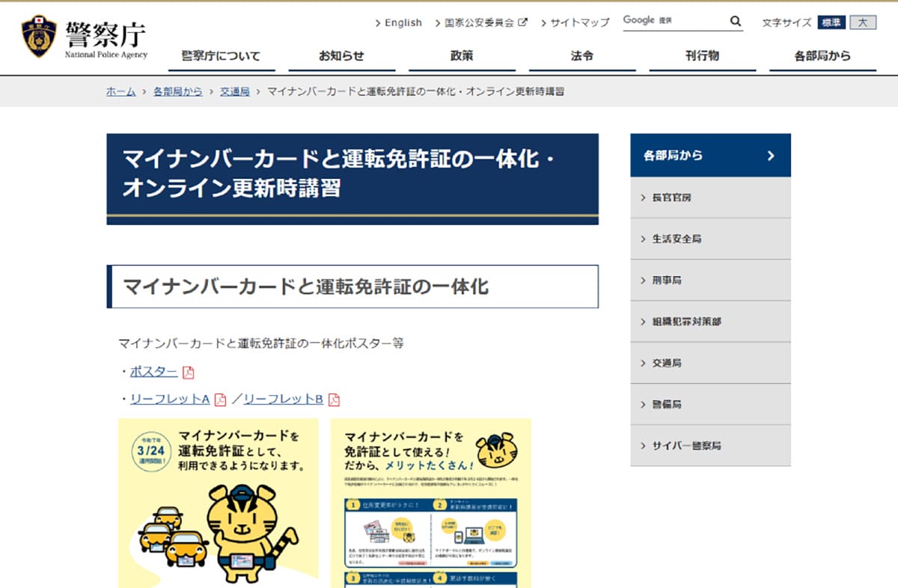Select the 刊行物 navigation tab
This screenshot has height=588, width=898.
tap(702, 56)
